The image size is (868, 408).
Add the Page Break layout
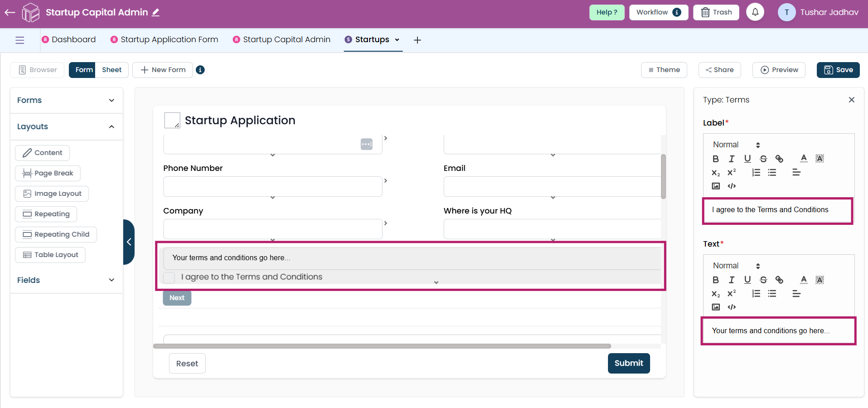[x=48, y=173]
